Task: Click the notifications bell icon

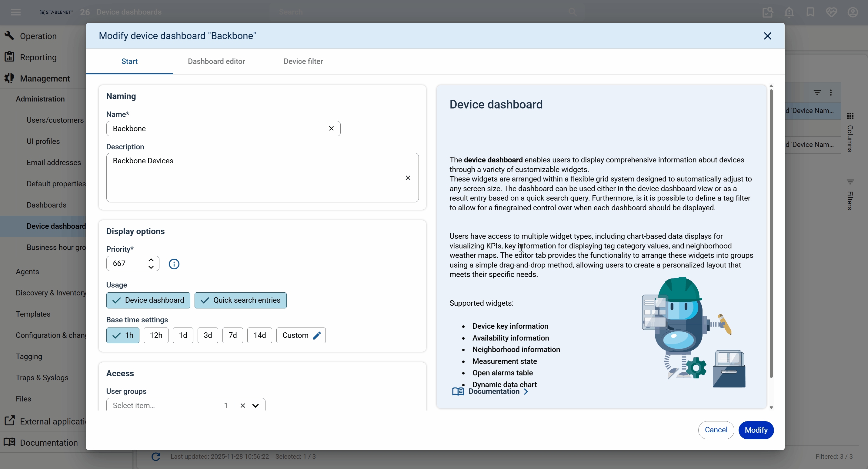Action: (x=789, y=12)
